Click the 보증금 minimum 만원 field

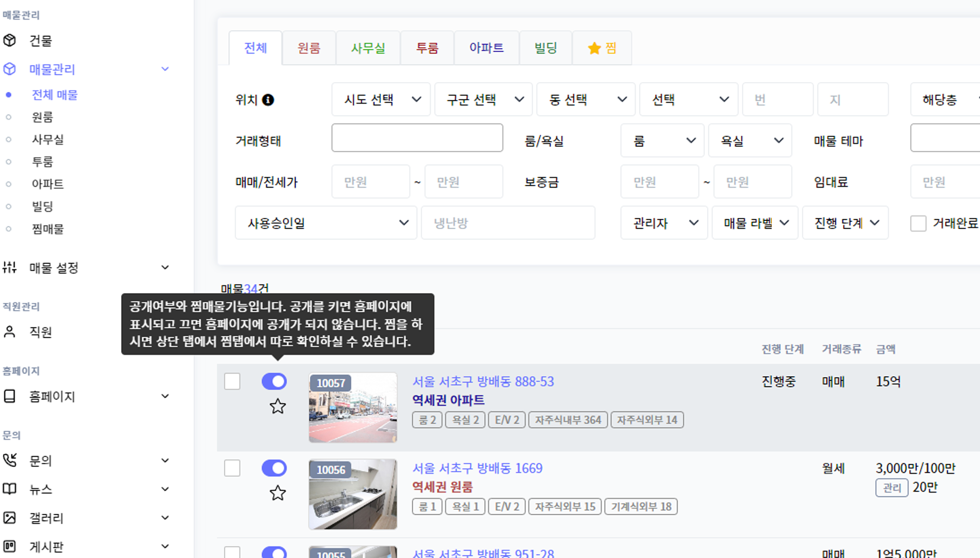tap(660, 182)
